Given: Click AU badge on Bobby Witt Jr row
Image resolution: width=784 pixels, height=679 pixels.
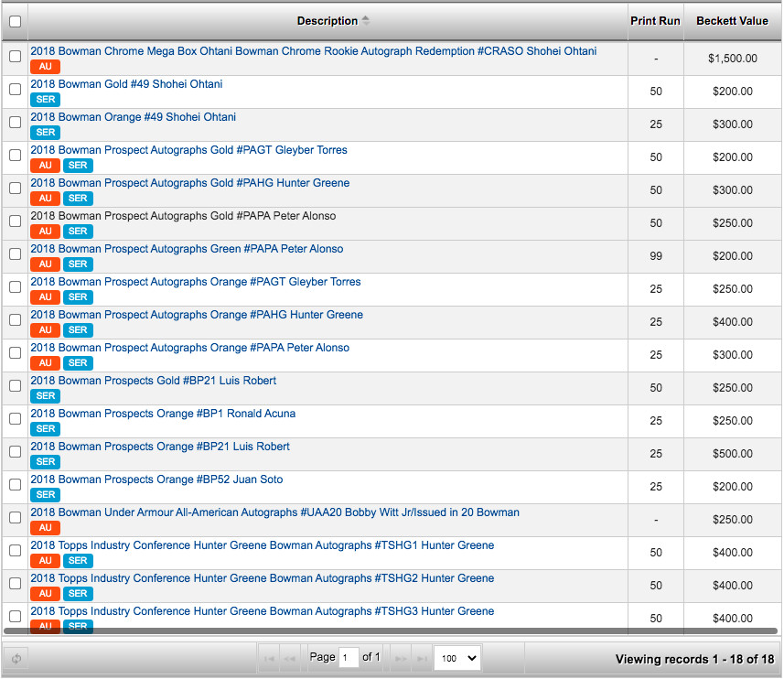Looking at the screenshot, I should click(45, 529).
